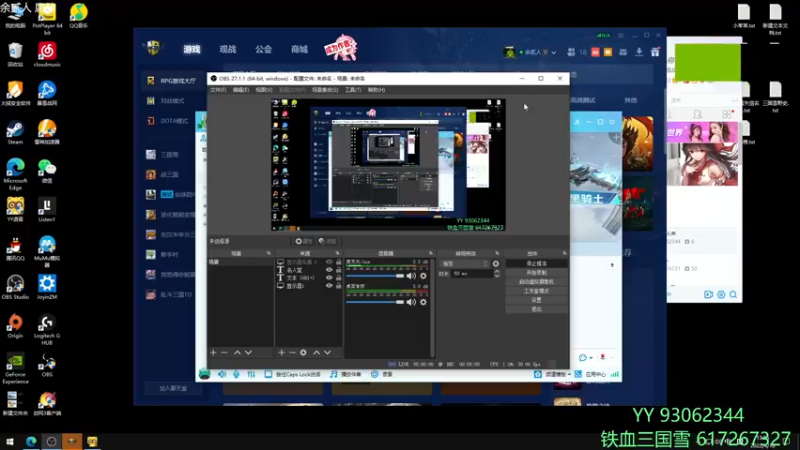Pop out the 场景 dock
Viewport: 800px width, 450px height.
[269, 253]
